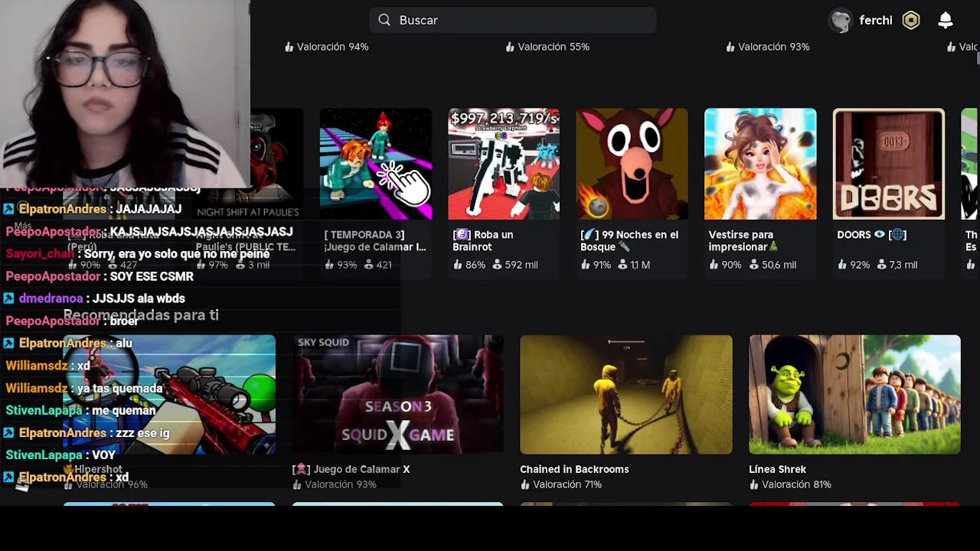This screenshot has height=551, width=980.
Task: Open the Roba un Brainrot thumbnail
Action: (x=504, y=164)
